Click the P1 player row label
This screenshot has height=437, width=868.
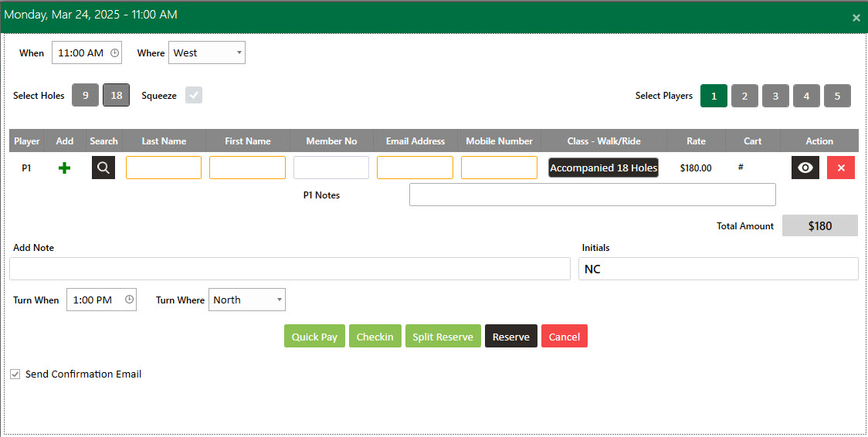(26, 168)
